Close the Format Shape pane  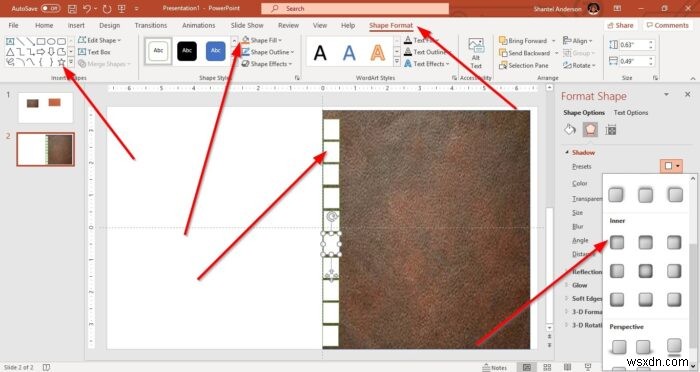(687, 95)
